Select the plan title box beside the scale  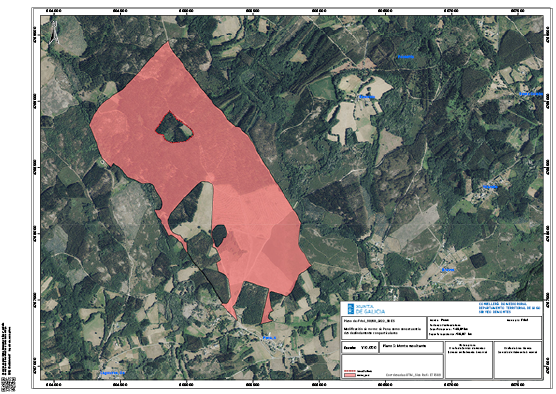pyautogui.click(x=411, y=348)
